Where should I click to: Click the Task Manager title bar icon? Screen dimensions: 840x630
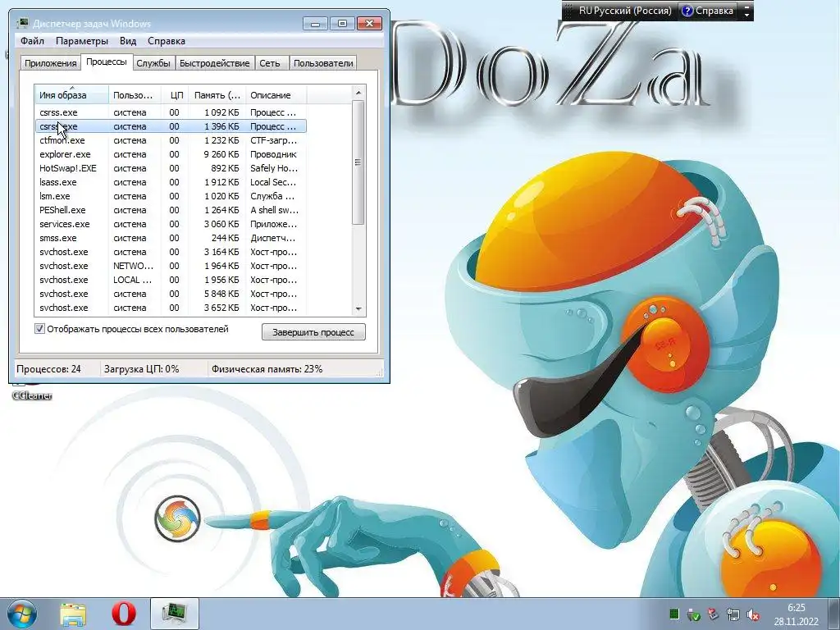[22, 24]
